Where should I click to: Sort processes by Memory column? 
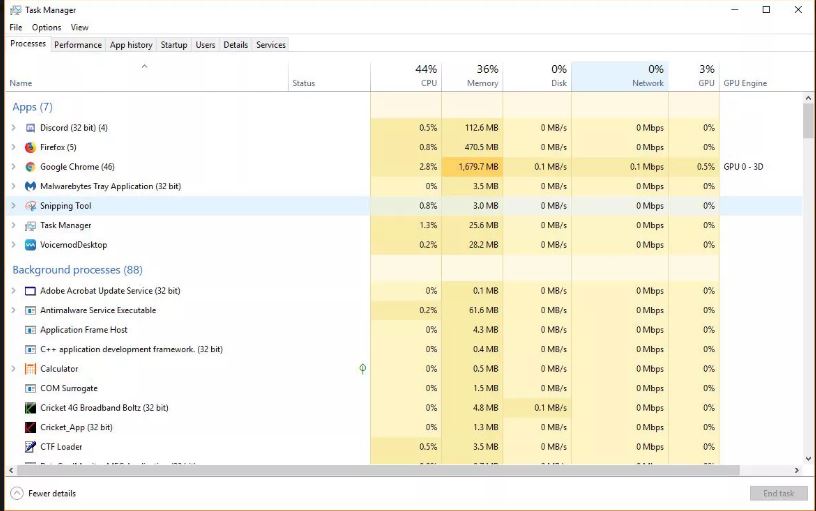[x=472, y=76]
